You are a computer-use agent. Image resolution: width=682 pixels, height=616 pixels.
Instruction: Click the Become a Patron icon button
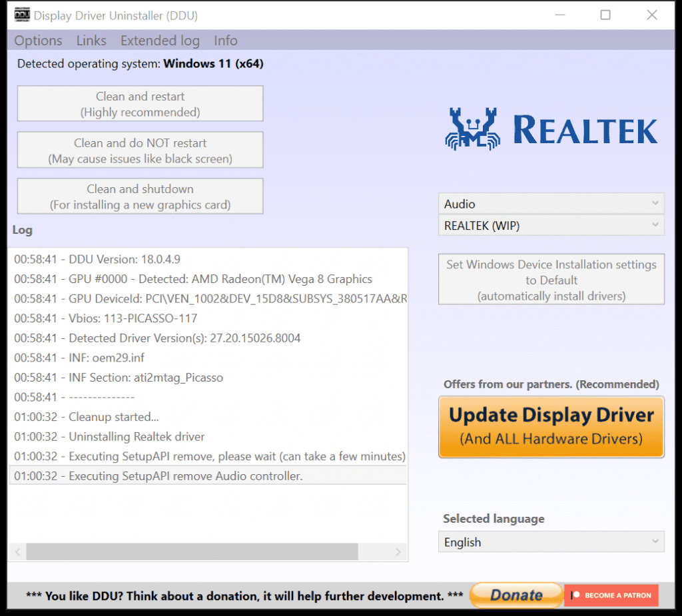[611, 595]
